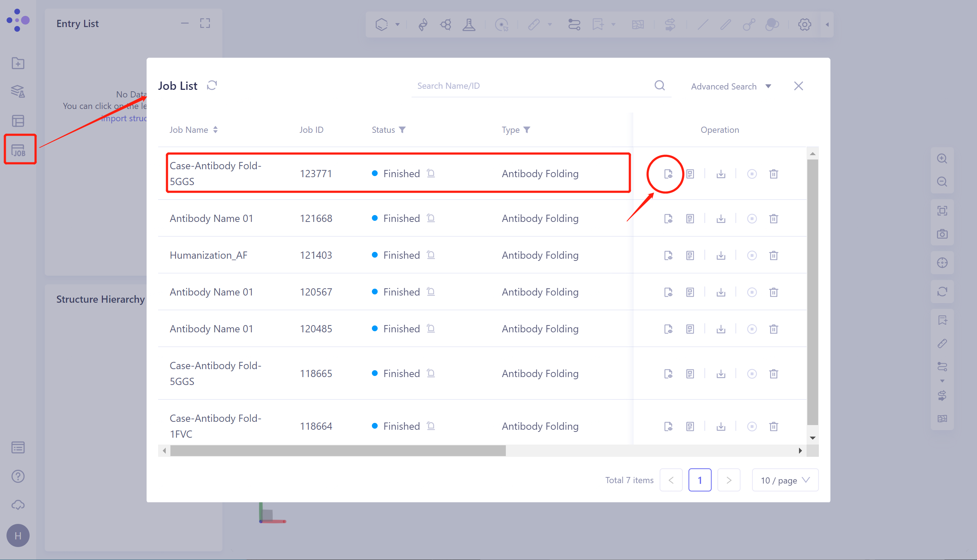View results of job 123771
The image size is (977, 560).
click(668, 174)
